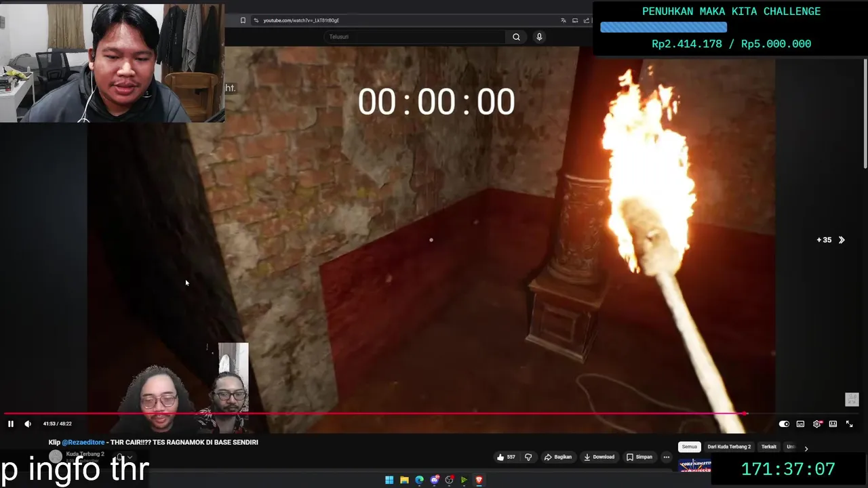Skip forward with the +35 double chevron
The image size is (868, 488).
click(x=842, y=240)
